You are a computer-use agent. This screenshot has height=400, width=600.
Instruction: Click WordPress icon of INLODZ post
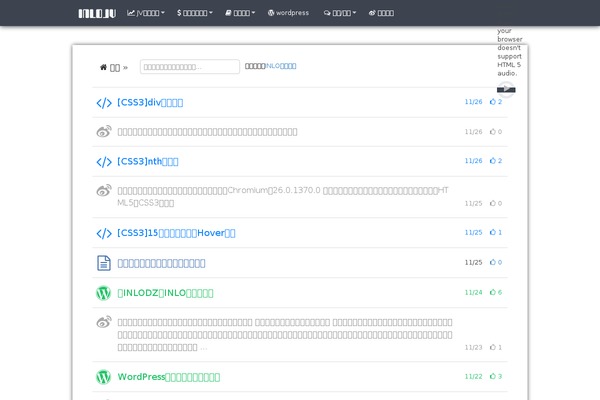tap(103, 293)
